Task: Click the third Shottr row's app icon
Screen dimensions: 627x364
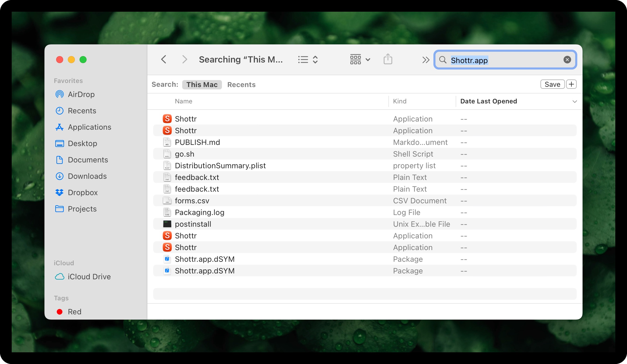Action: click(x=167, y=236)
